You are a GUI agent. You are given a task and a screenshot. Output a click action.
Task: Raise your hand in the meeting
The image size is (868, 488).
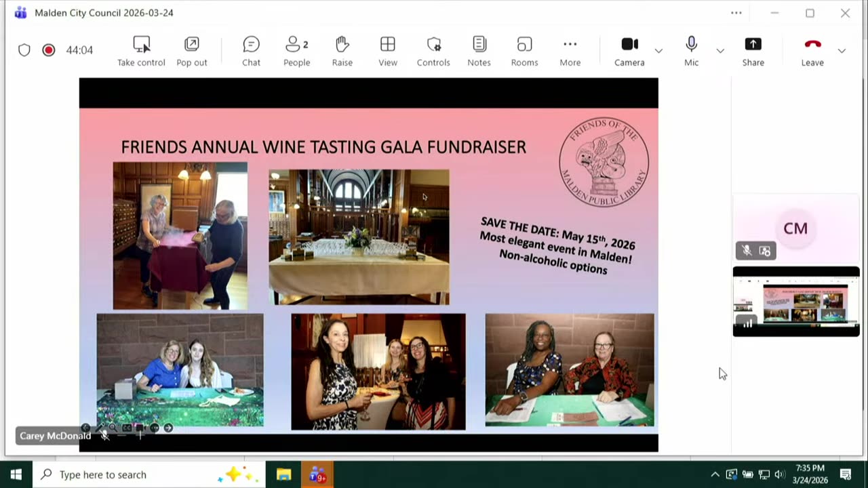[x=342, y=52]
